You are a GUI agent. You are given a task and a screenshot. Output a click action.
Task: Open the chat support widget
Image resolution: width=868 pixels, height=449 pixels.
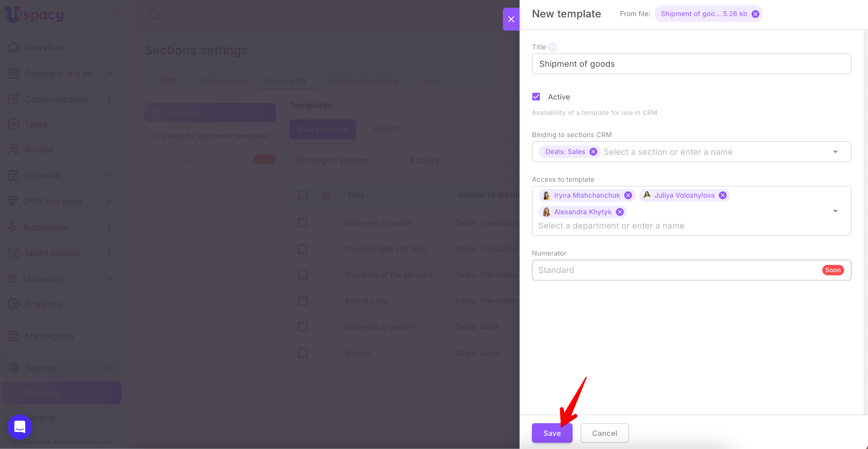(19, 427)
